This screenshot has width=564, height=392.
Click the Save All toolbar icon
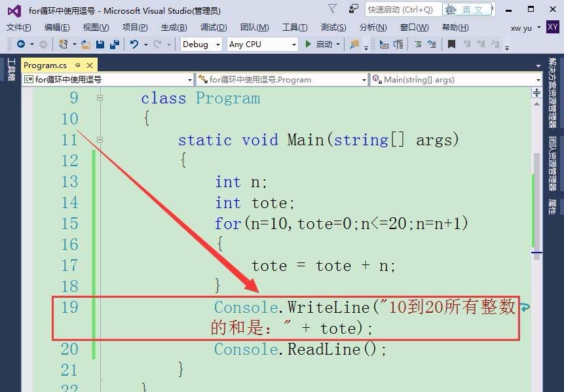[x=115, y=45]
